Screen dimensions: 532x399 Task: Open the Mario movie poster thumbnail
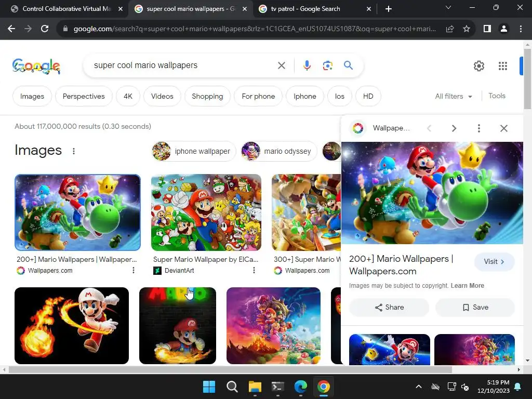[x=273, y=326]
